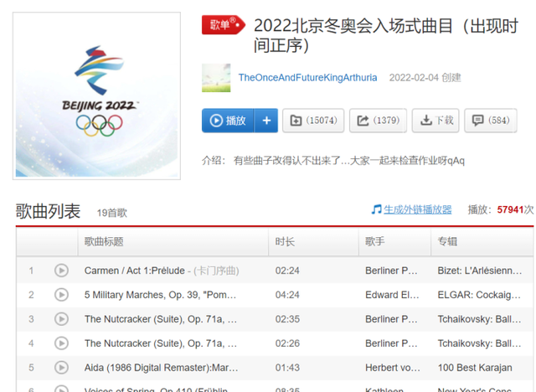Play track 2 5 Military Marches
The height and width of the screenshot is (392, 536).
coord(61,295)
